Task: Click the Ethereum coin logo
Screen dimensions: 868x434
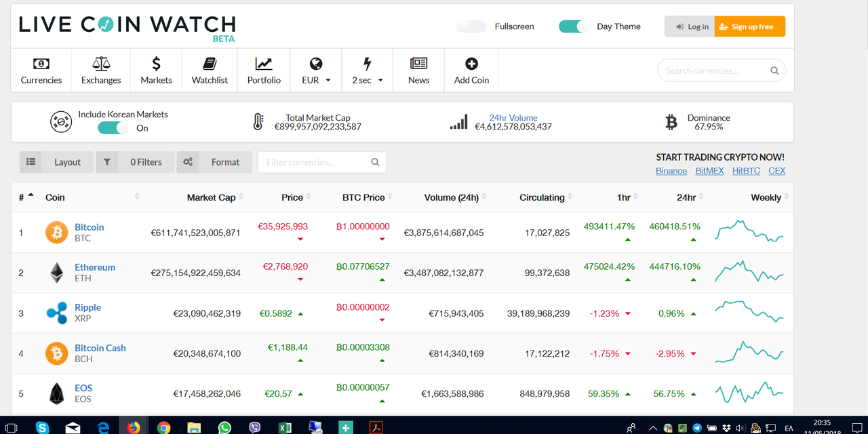Action: [56, 273]
